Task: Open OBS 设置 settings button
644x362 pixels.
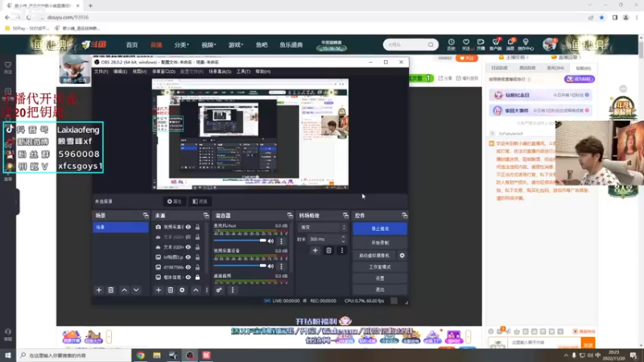Action: tap(380, 278)
